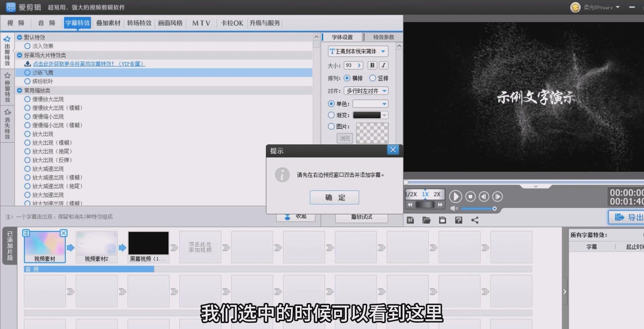Set playback speed to 2X
Image resolution: width=644 pixels, height=329 pixels.
pyautogui.click(x=437, y=194)
